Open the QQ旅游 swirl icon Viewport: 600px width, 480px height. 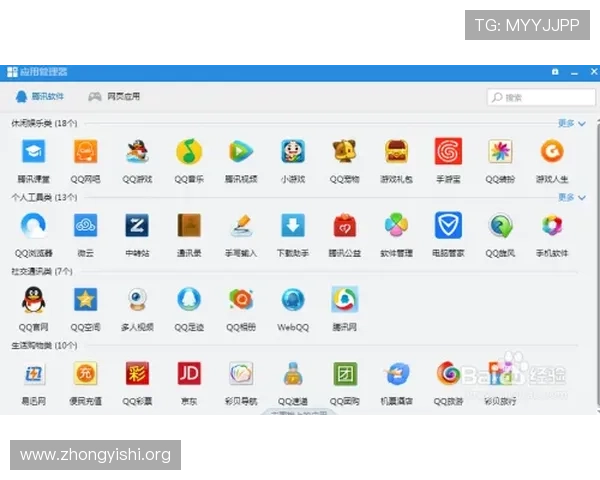coord(448,374)
